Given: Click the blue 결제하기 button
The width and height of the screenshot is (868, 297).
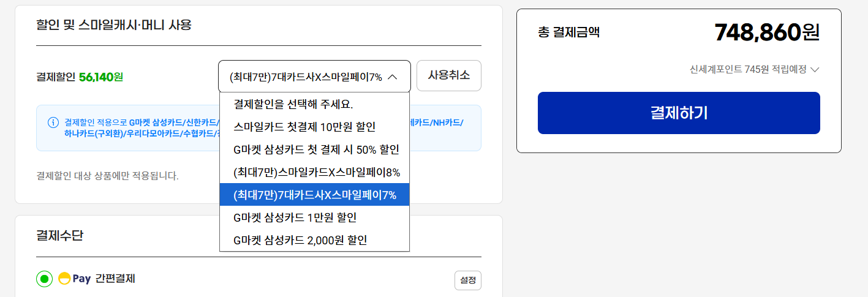Looking at the screenshot, I should click(679, 113).
